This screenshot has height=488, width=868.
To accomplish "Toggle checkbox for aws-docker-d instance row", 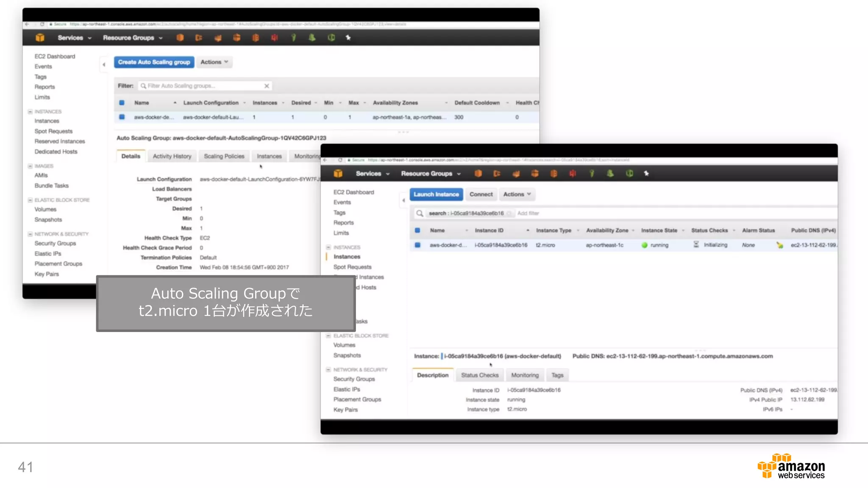I will [x=417, y=245].
